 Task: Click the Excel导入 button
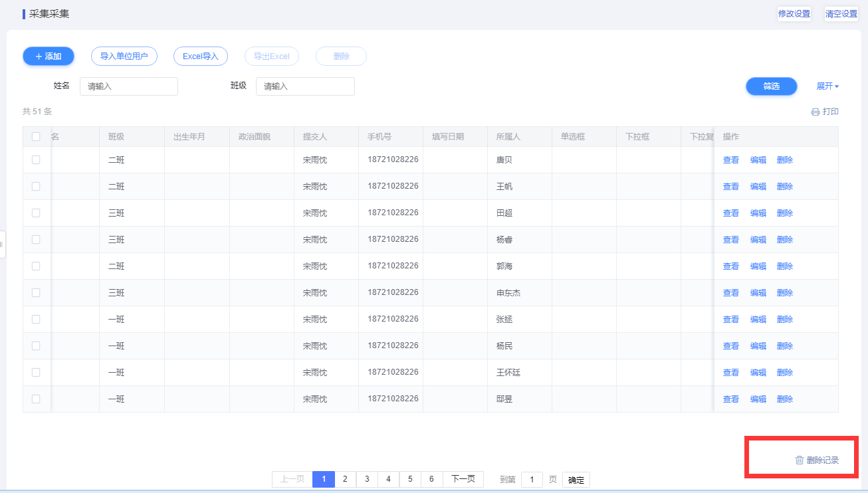201,56
